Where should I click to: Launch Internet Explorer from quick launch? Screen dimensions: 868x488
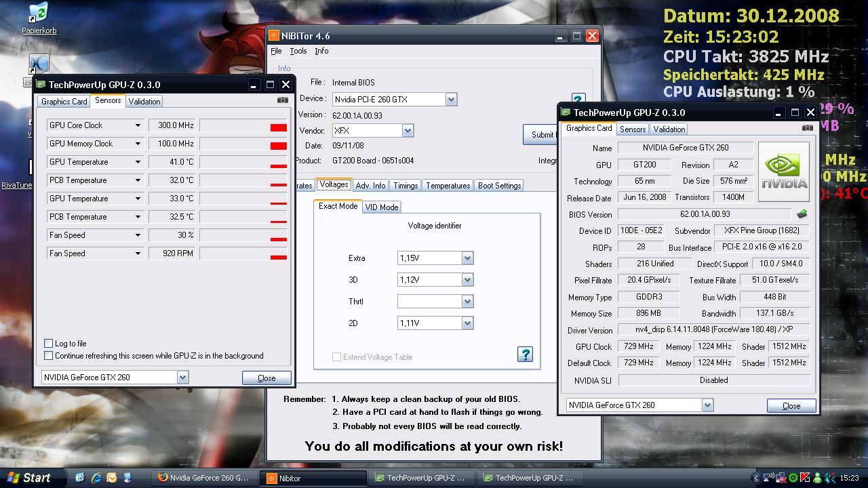pos(96,478)
